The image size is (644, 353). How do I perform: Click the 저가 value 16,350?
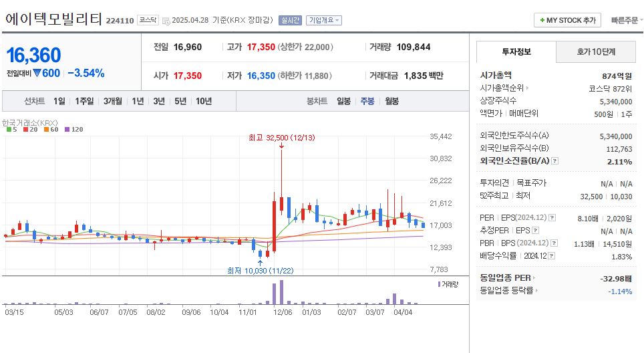click(261, 76)
